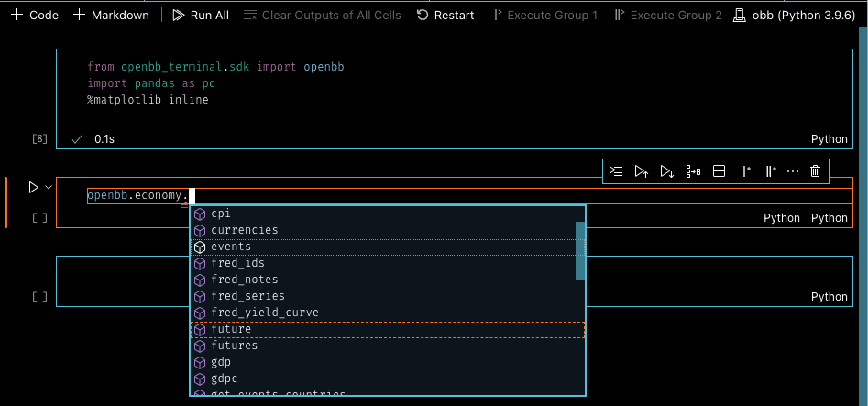The height and width of the screenshot is (406, 868).
Task: Add cell to Group 1 toolbar icon
Action: pyautogui.click(x=746, y=171)
